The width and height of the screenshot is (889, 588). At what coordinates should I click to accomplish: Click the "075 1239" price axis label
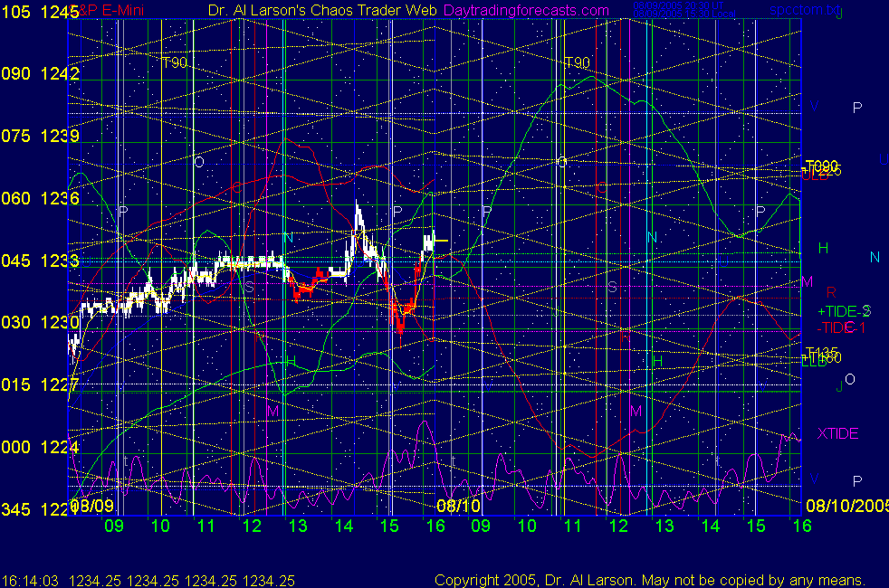pyautogui.click(x=40, y=136)
